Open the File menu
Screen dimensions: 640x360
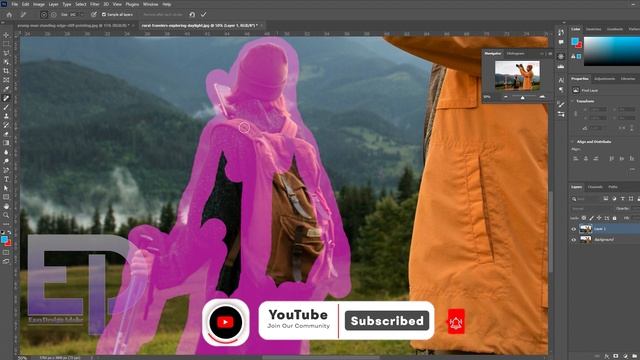tap(14, 4)
